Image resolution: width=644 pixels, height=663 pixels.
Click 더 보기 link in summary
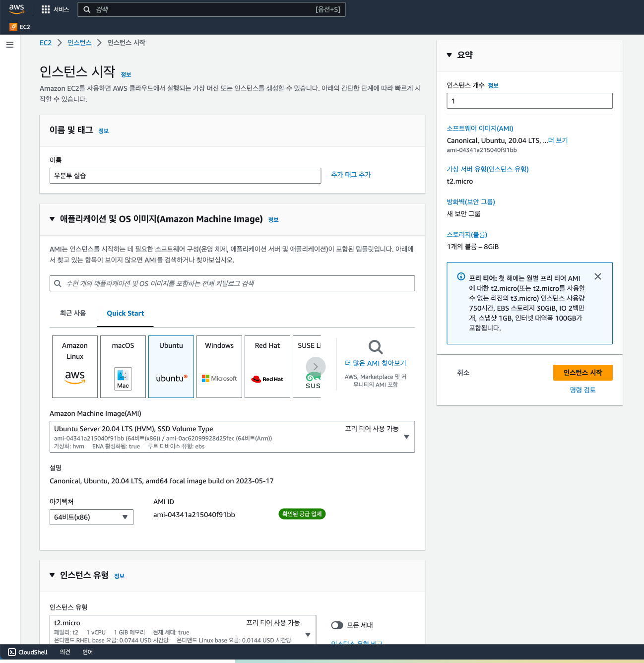pos(558,140)
